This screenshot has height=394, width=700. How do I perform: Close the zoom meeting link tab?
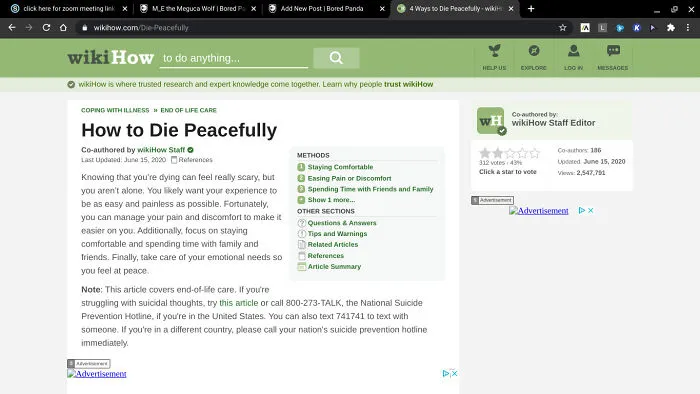(x=125, y=8)
